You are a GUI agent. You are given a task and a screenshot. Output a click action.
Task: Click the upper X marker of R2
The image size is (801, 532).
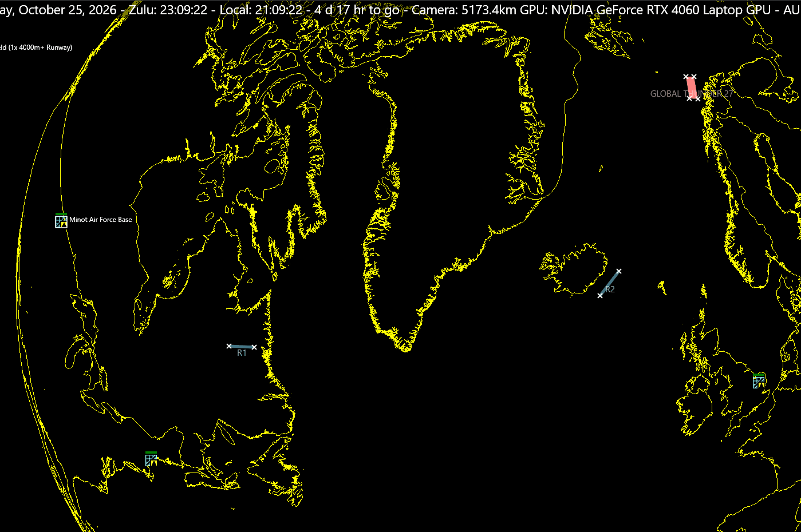pyautogui.click(x=619, y=271)
